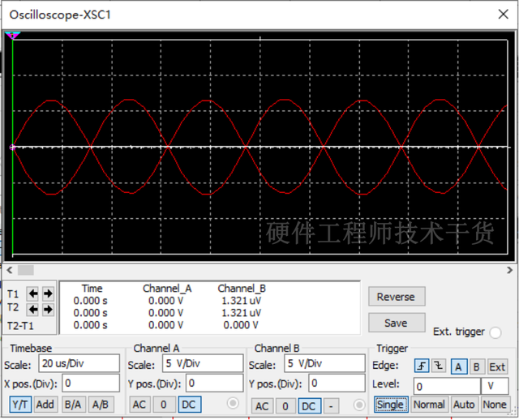Select Normal trigger mode
This screenshot has width=519, height=420.
tap(429, 405)
